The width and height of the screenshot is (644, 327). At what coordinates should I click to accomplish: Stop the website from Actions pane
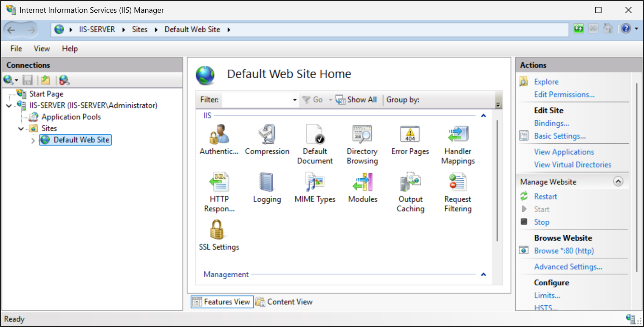[542, 222]
